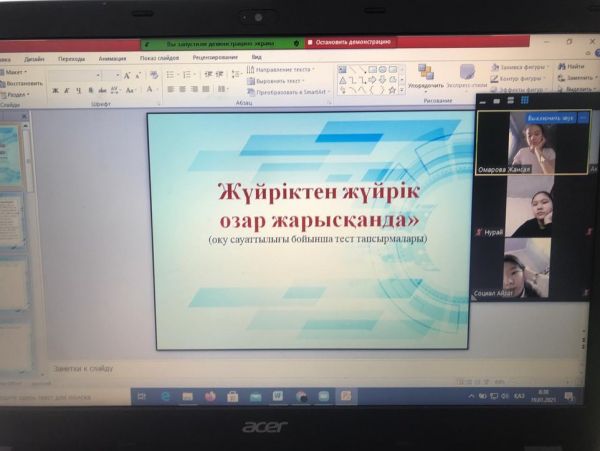Toggle bold text formatting
Image resolution: width=600 pixels, height=451 pixels.
(53, 90)
